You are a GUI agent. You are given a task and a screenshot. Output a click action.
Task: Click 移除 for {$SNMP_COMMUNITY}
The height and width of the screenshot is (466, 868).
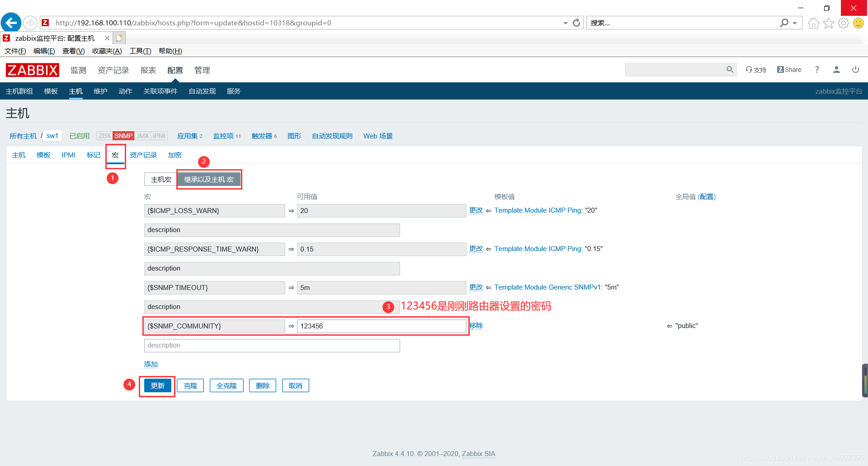coord(476,326)
